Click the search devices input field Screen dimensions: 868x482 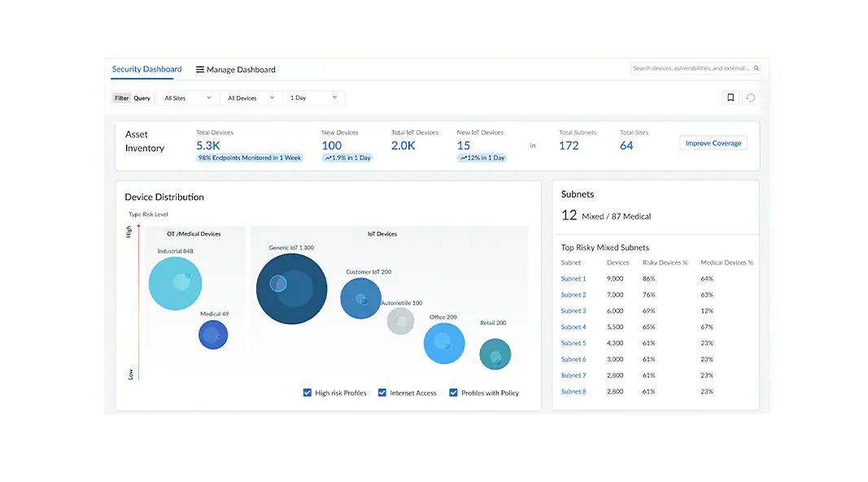690,68
